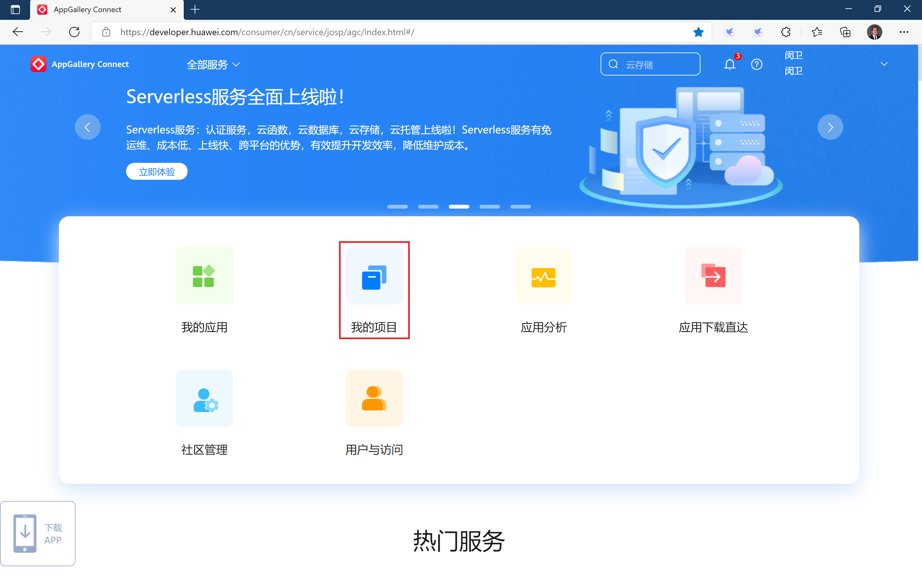The image size is (922, 588).
Task: Click the help question mark icon
Action: (756, 64)
